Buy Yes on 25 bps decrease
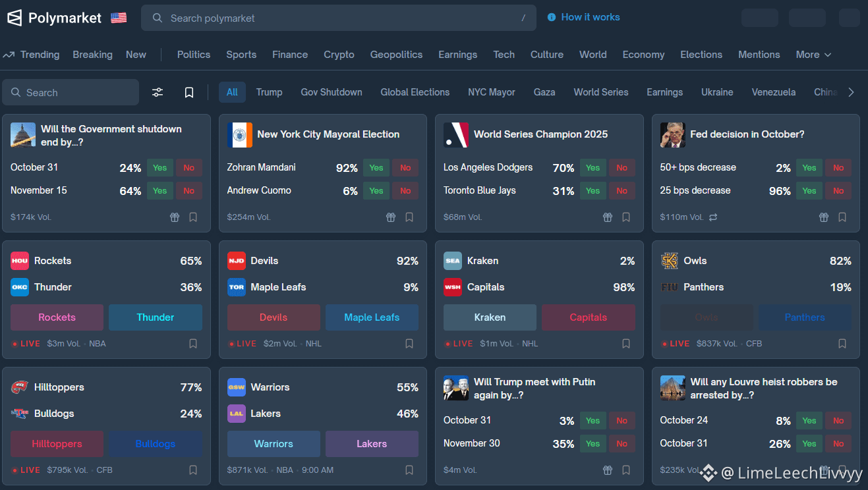The width and height of the screenshot is (868, 490). click(809, 191)
